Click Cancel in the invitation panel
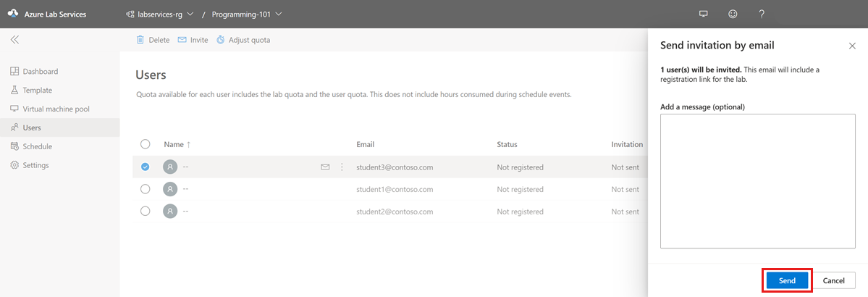Image resolution: width=868 pixels, height=297 pixels. pos(833,280)
